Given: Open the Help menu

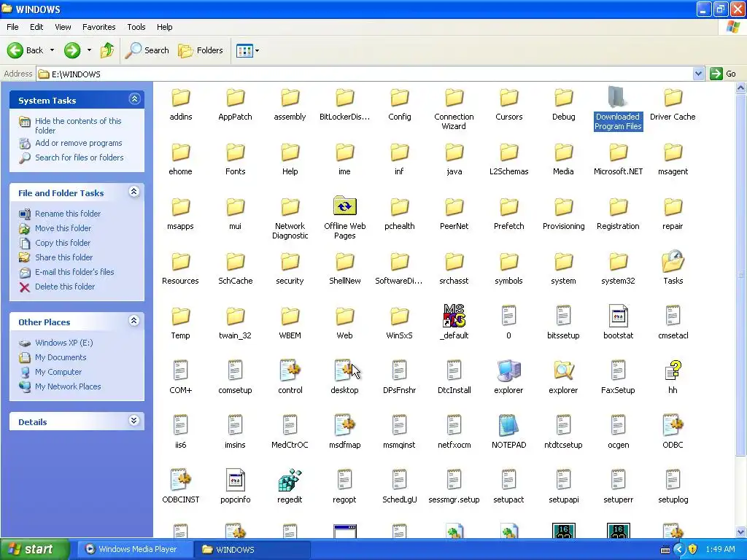Looking at the screenshot, I should 164,27.
